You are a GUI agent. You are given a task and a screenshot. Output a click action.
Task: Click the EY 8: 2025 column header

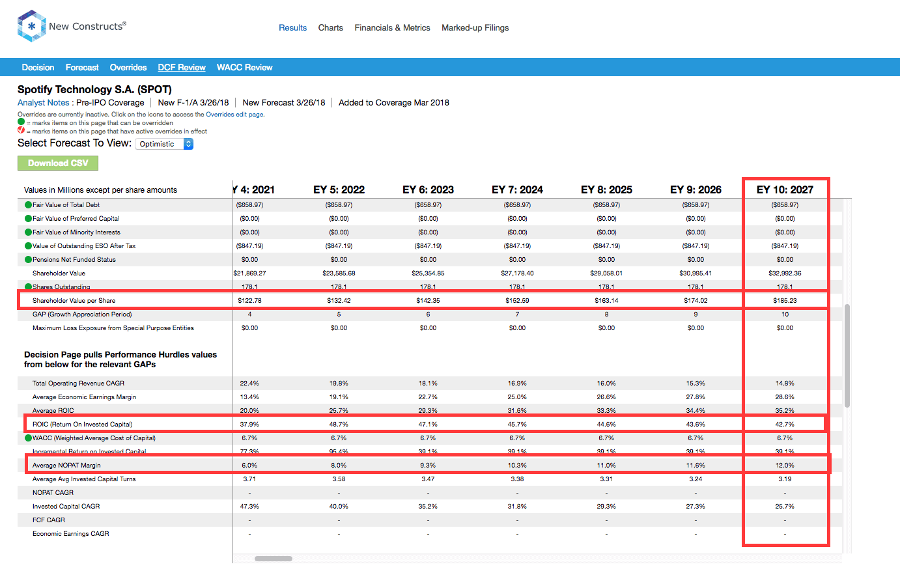(606, 189)
